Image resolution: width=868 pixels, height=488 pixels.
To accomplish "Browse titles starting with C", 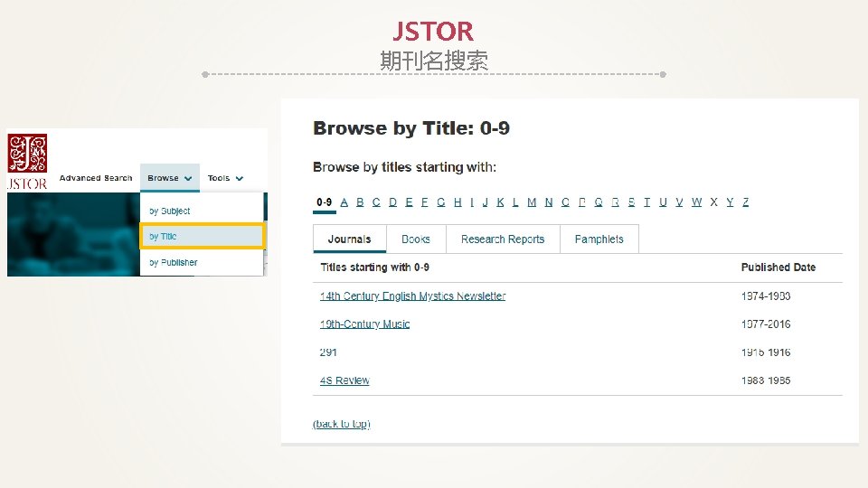I will (x=376, y=202).
